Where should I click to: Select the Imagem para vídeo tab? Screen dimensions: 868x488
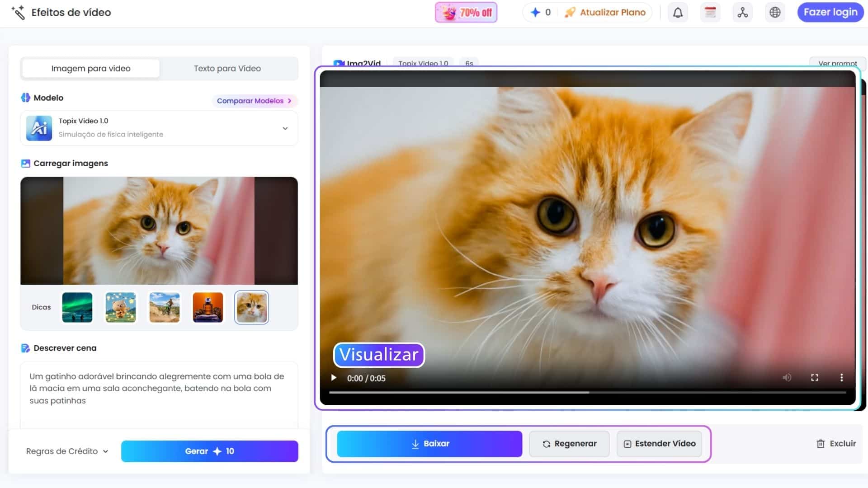pyautogui.click(x=90, y=68)
